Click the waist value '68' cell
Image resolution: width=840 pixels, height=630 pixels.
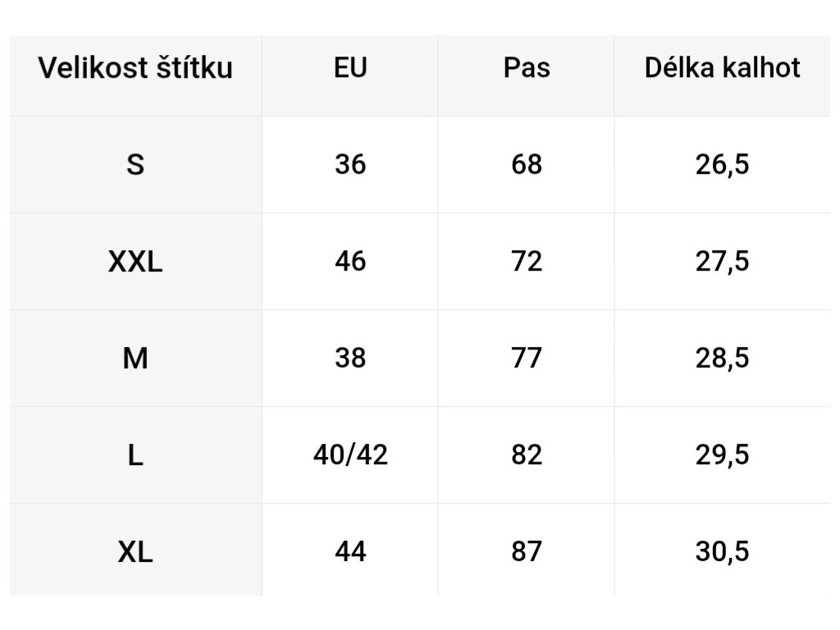coord(526,165)
